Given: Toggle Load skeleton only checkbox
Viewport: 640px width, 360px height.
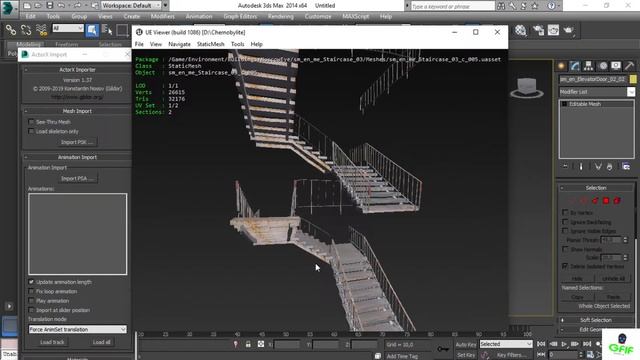Looking at the screenshot, I should (x=31, y=131).
